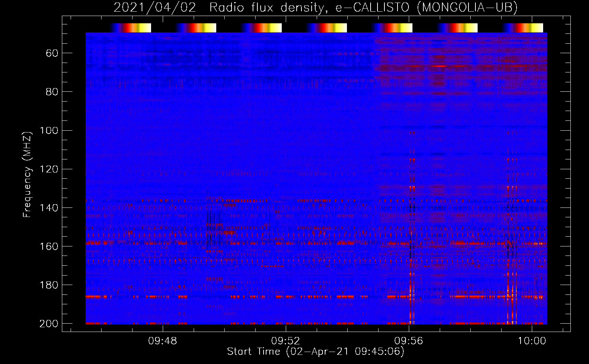Click the 80 frequency tick label
This screenshot has width=589, height=364.
pos(52,92)
